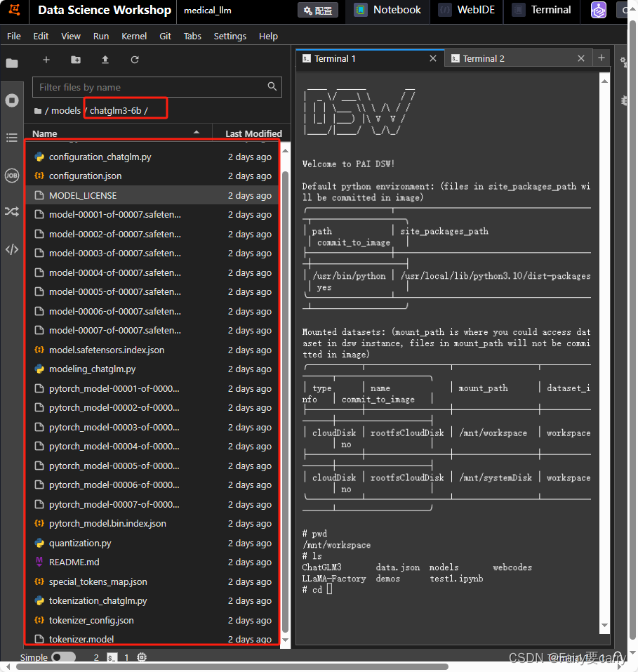Upload files using the upload icon
This screenshot has width=638, height=672.
click(x=105, y=60)
